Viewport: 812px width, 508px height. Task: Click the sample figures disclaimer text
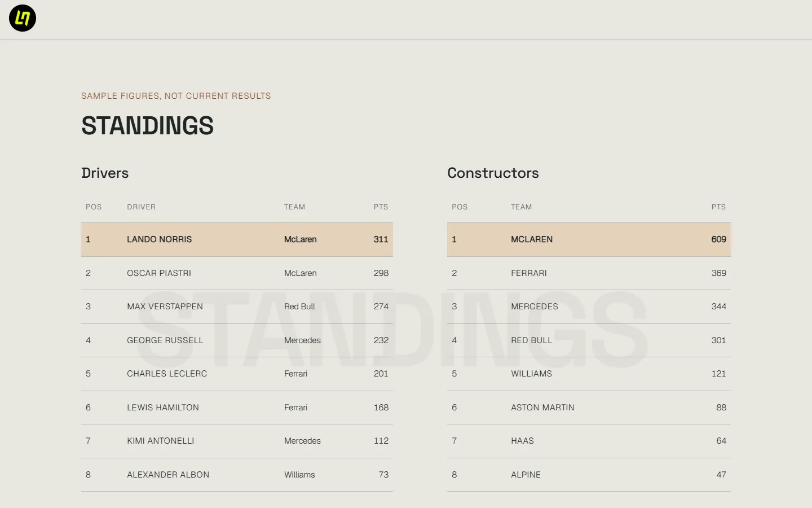[176, 96]
